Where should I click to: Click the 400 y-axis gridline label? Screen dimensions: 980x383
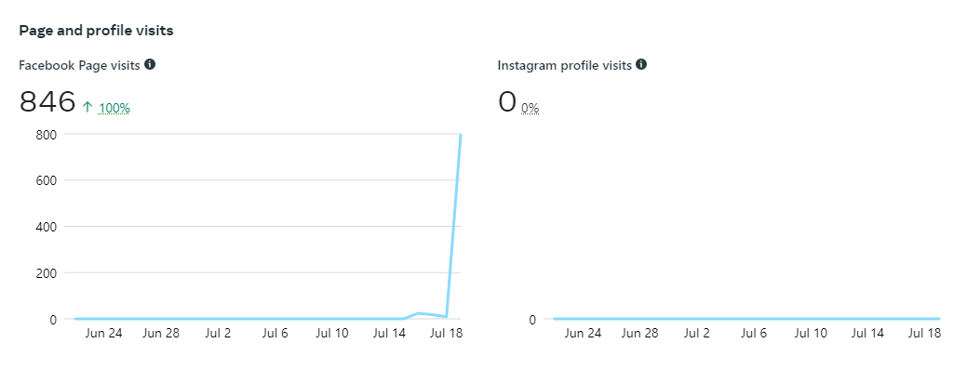pyautogui.click(x=47, y=227)
